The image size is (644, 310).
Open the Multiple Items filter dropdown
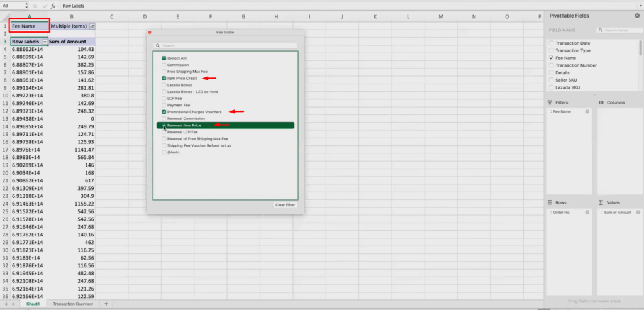tap(92, 26)
